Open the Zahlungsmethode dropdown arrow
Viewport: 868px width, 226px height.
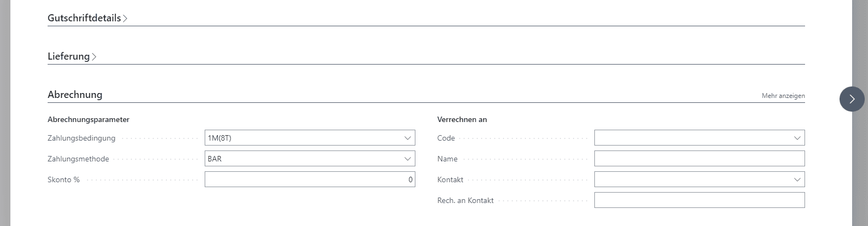tap(407, 159)
